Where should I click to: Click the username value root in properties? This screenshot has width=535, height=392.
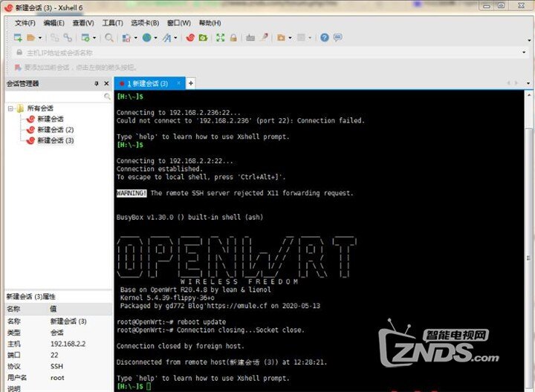click(x=57, y=378)
